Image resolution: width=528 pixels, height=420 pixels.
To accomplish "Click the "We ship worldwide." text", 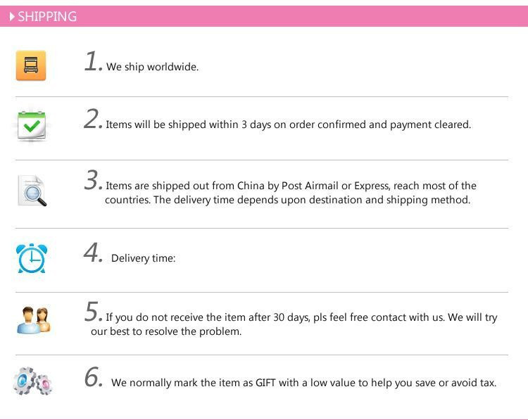I will (152, 68).
